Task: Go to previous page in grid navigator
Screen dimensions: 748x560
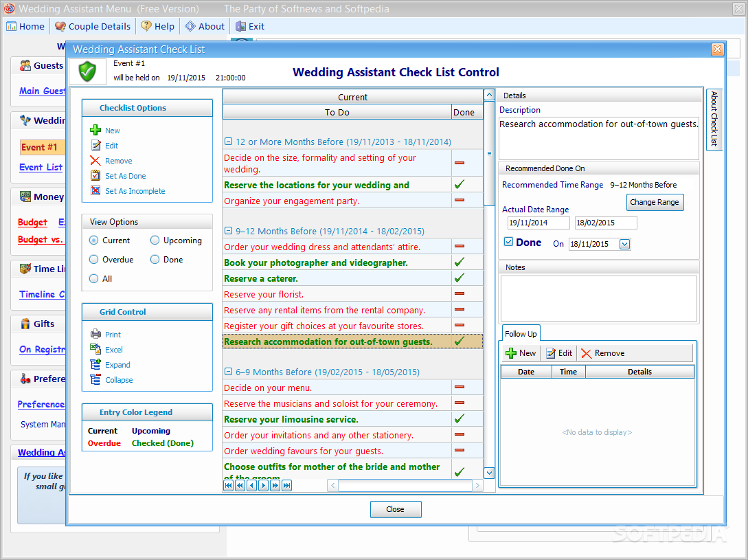Action: coord(240,486)
